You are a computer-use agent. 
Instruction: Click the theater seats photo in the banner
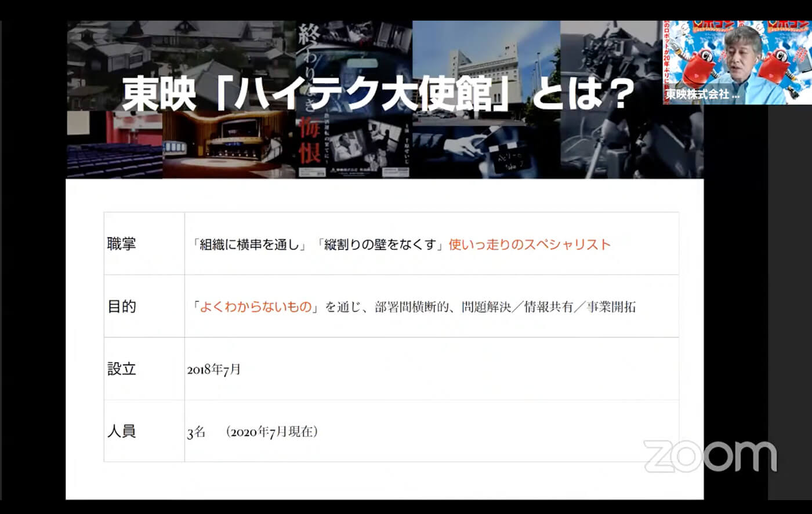115,145
